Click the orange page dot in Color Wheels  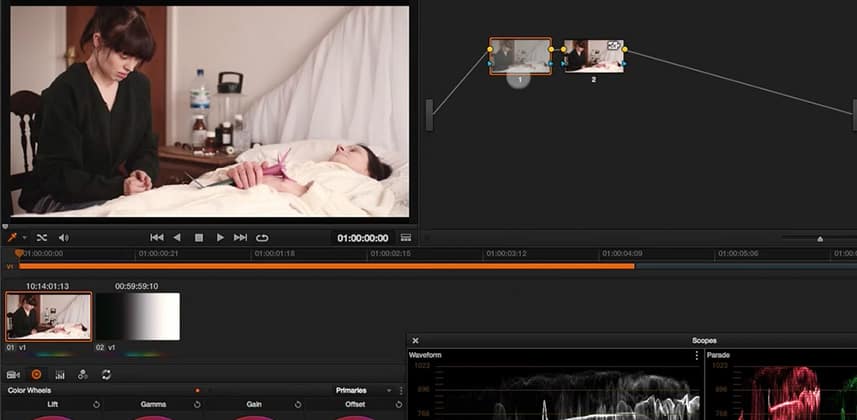point(197,390)
